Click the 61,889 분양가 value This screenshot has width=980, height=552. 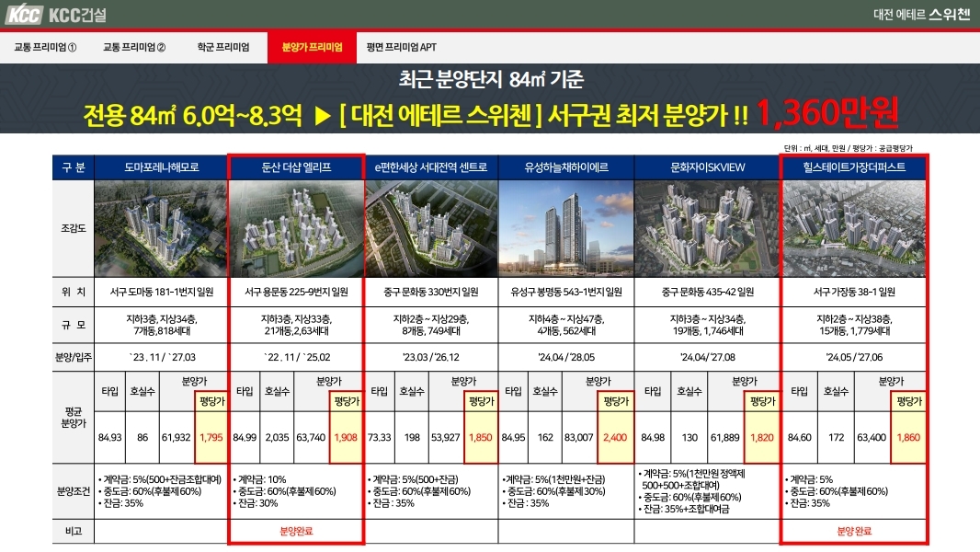click(725, 438)
